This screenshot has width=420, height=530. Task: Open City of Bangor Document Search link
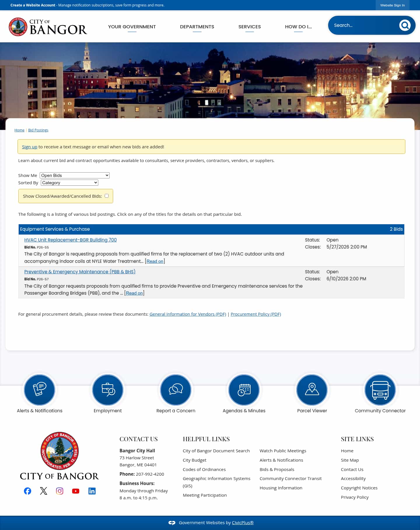click(216, 451)
